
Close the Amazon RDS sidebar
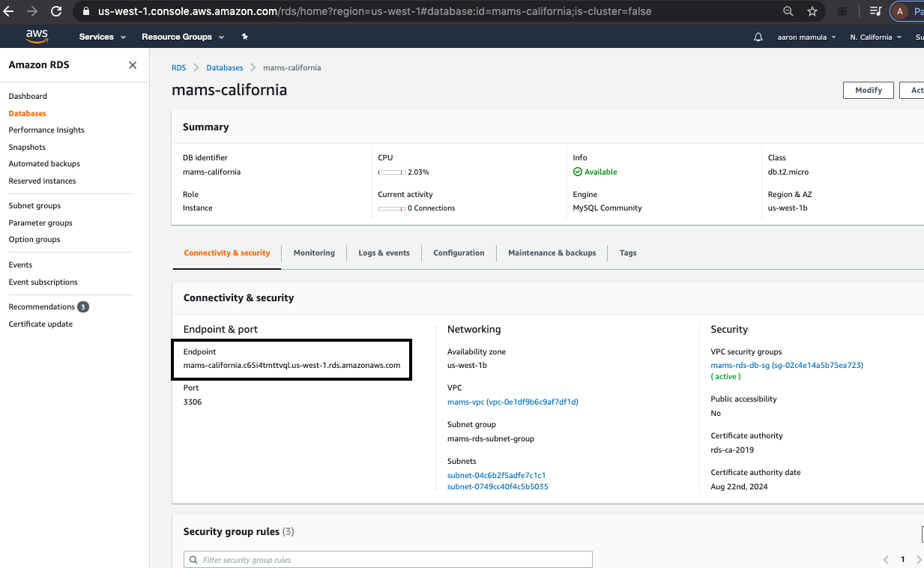pos(133,65)
